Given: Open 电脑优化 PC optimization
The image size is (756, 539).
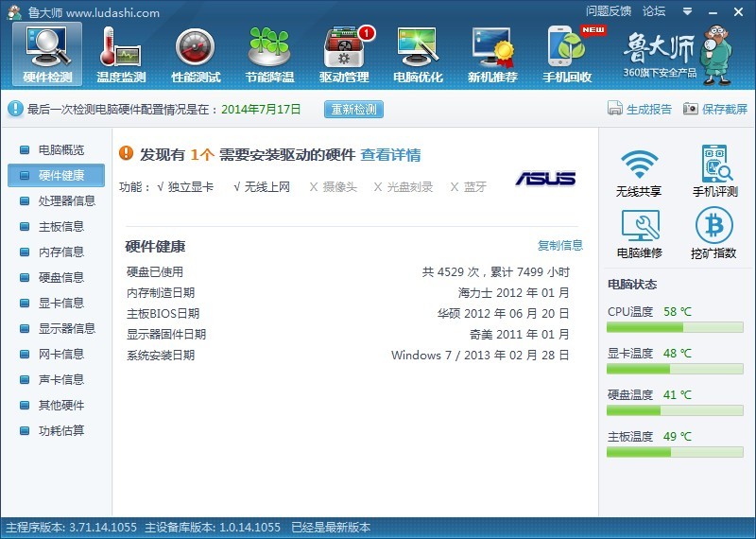Looking at the screenshot, I should [x=418, y=55].
